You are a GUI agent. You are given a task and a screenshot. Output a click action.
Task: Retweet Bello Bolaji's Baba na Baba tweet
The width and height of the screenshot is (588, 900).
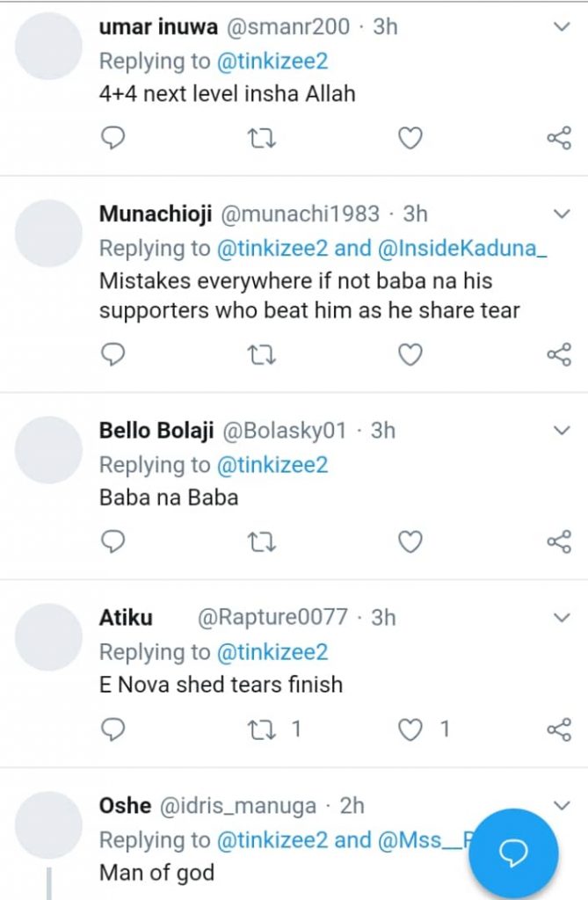tap(258, 542)
